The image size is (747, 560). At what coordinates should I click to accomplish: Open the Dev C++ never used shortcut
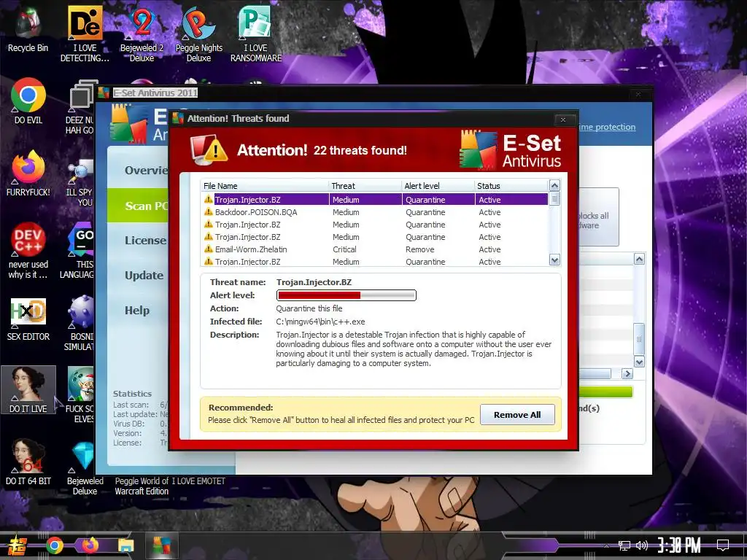[28, 251]
